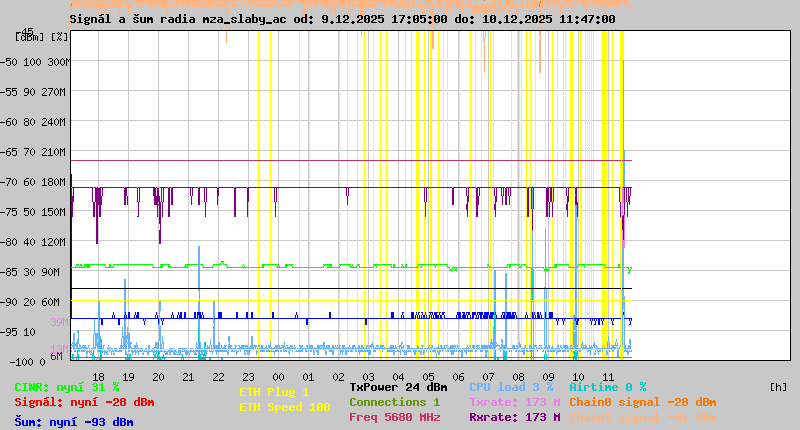Click the ETH Speed 100 legend label

(284, 407)
